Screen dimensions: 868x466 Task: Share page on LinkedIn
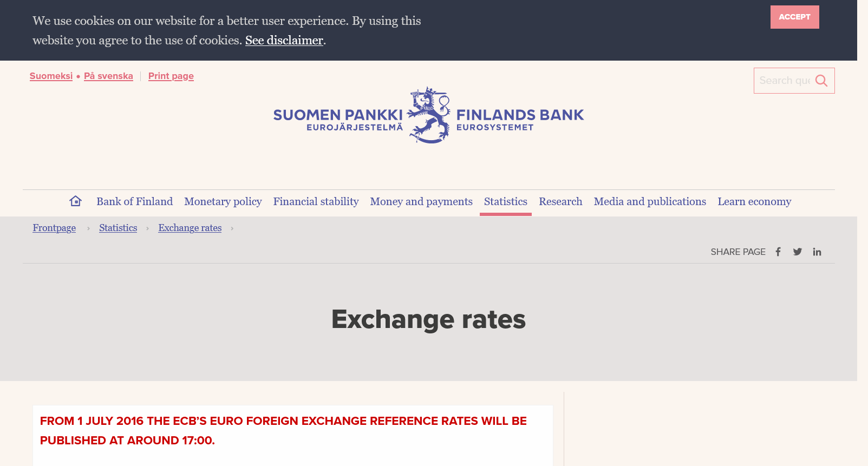tap(817, 252)
